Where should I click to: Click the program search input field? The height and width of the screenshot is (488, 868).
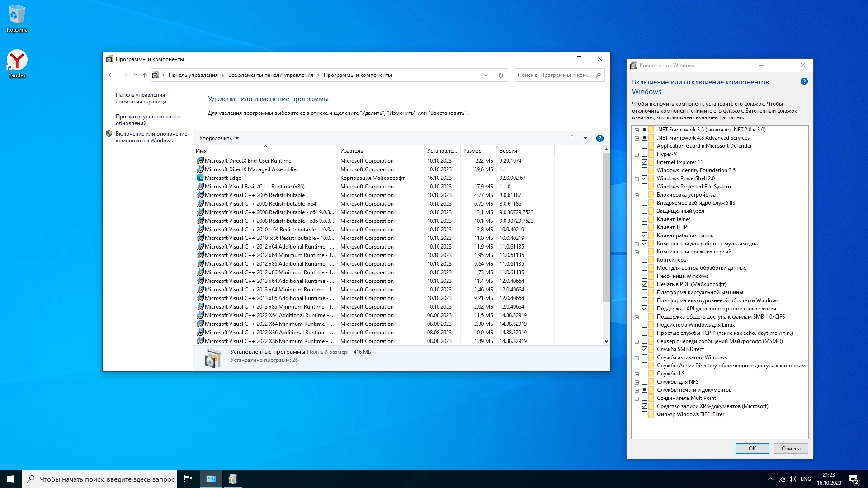point(554,75)
